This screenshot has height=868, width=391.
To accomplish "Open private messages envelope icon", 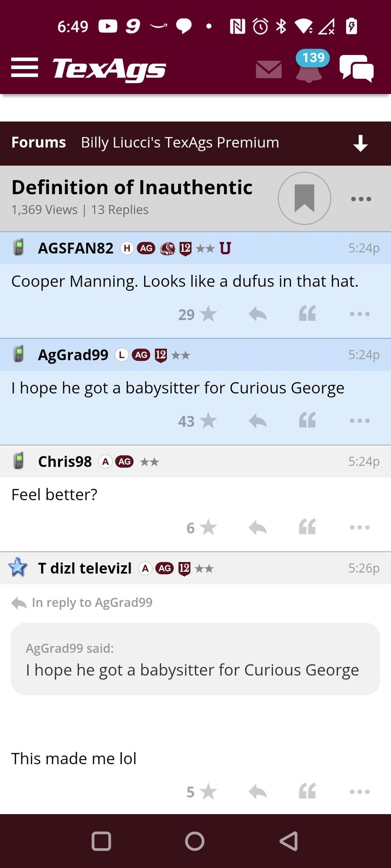I will [x=269, y=69].
